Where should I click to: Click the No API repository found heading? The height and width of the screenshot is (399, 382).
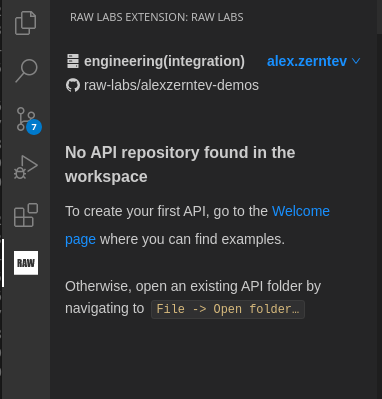click(x=180, y=164)
